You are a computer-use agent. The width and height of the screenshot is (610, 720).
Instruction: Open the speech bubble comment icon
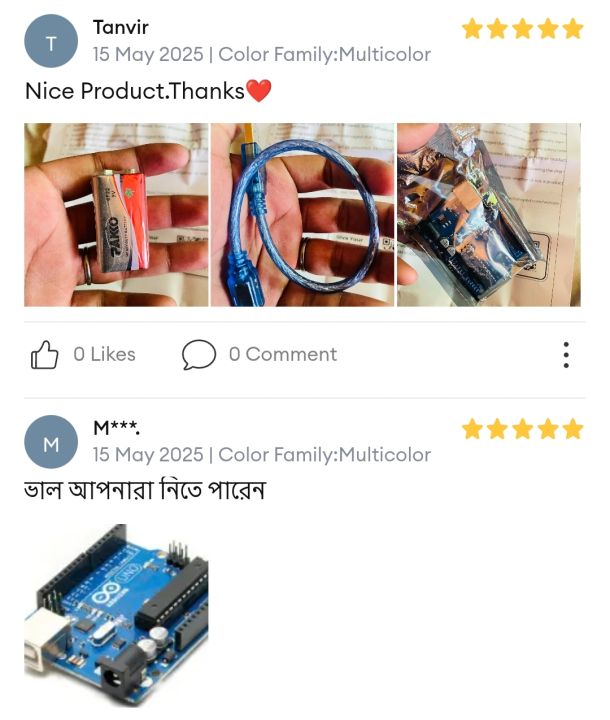pos(199,354)
